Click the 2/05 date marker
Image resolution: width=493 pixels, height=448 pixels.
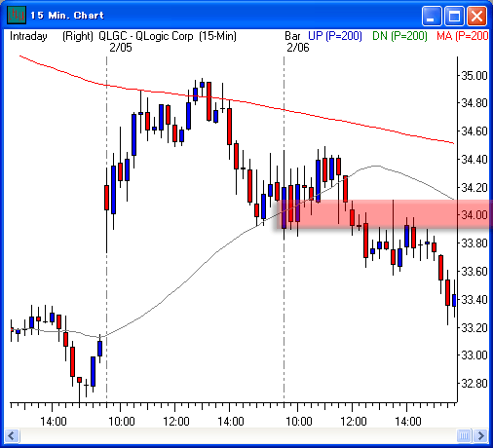pos(121,48)
